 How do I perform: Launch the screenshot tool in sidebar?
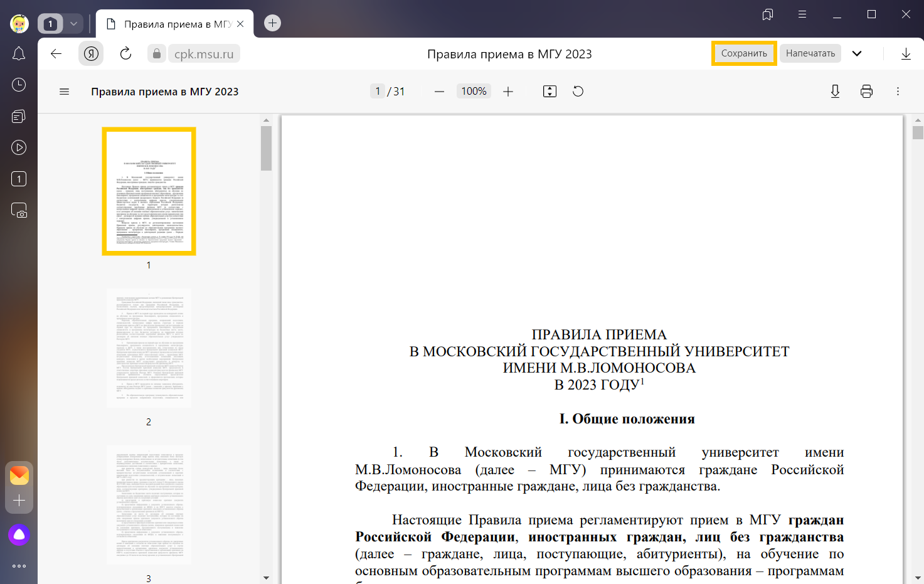pyautogui.click(x=19, y=210)
